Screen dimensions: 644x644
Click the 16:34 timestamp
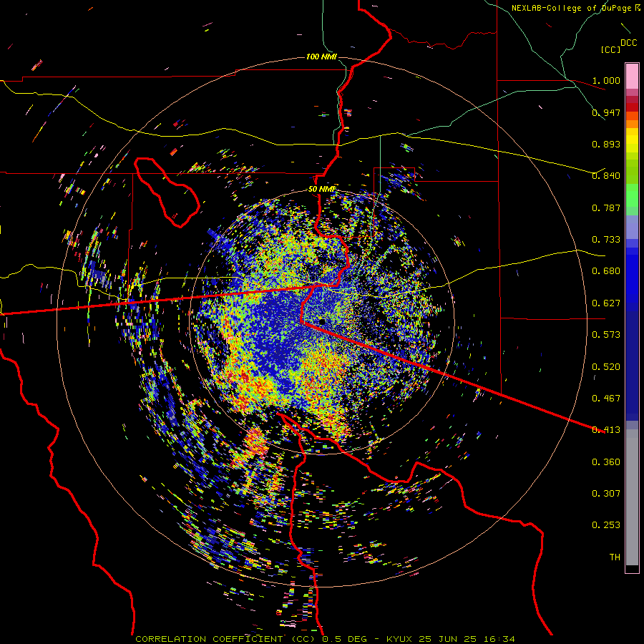tap(499, 639)
